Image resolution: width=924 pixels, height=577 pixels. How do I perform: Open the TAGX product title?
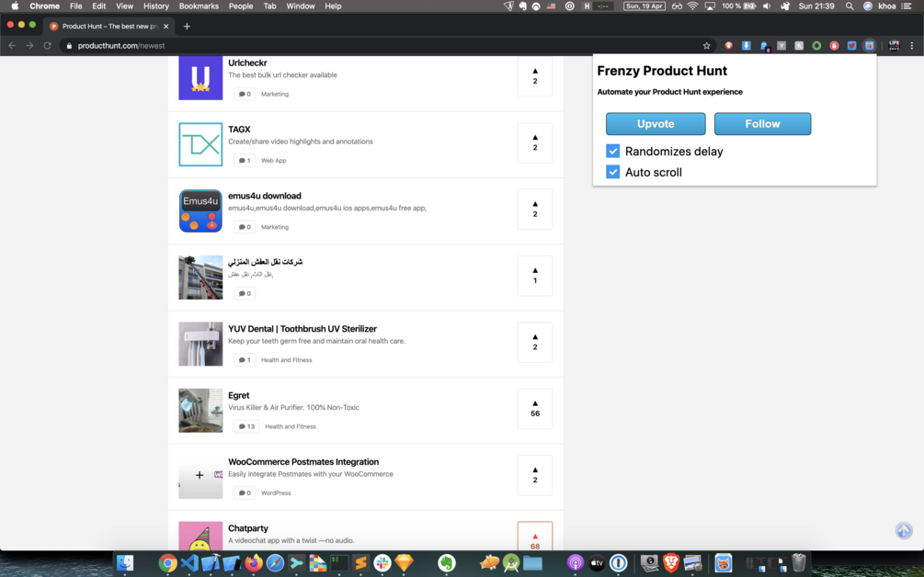tap(239, 129)
